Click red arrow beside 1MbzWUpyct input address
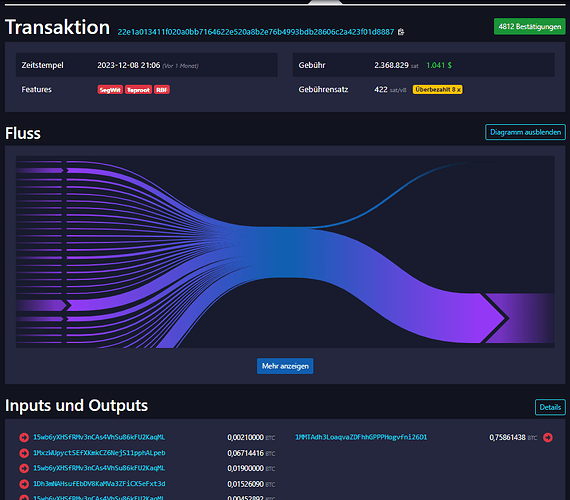 click(x=24, y=453)
